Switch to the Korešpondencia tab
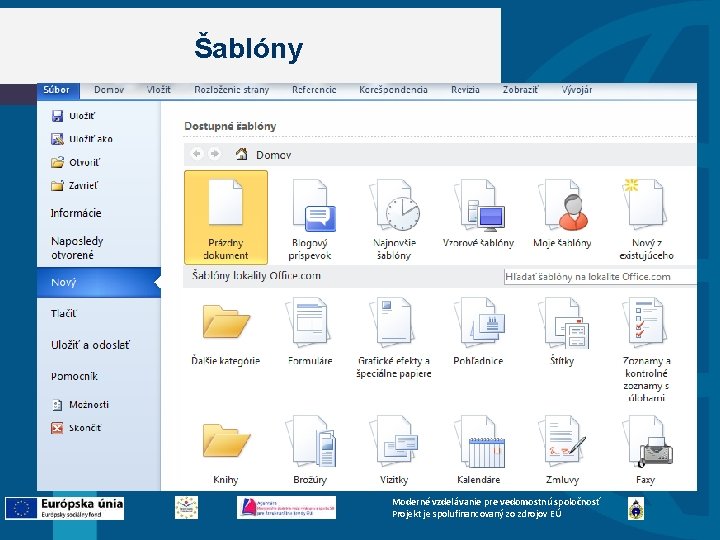This screenshot has height=540, width=720. (394, 90)
